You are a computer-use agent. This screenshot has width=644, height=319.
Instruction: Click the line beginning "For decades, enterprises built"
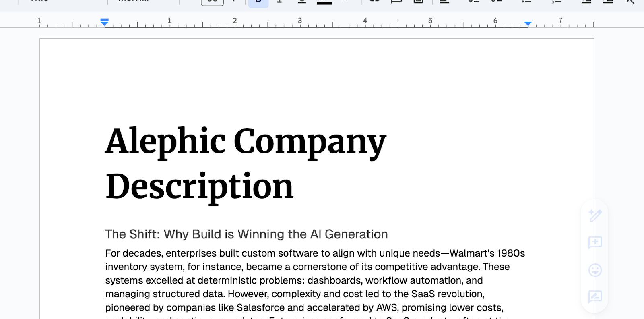315,253
